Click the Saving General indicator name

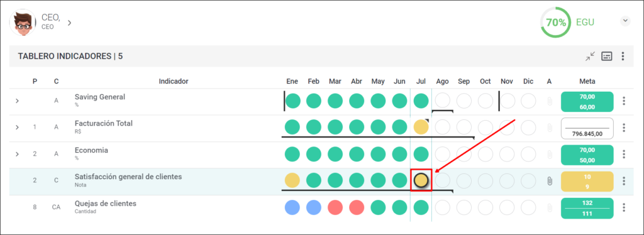pos(100,97)
